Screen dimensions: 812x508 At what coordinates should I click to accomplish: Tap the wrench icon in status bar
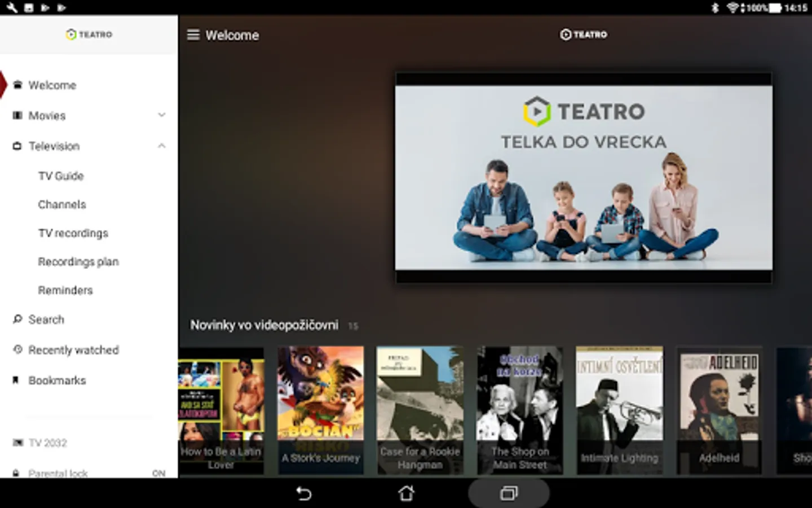tap(11, 8)
